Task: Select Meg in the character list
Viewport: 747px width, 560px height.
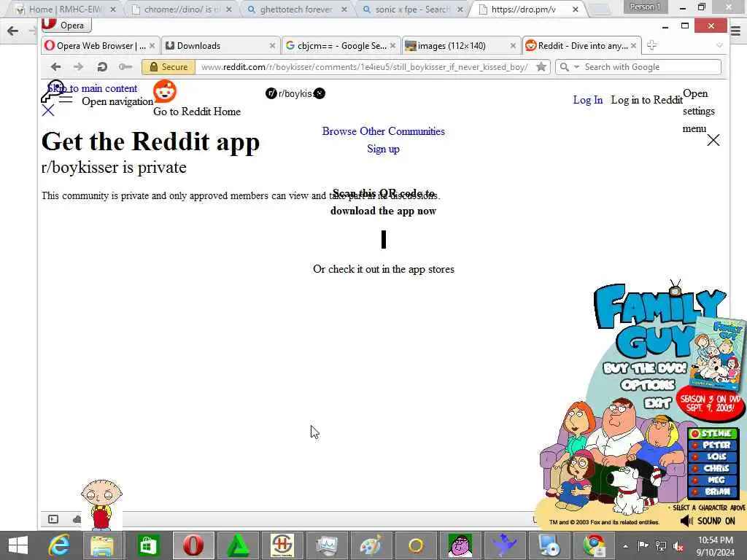Action: coord(713,480)
